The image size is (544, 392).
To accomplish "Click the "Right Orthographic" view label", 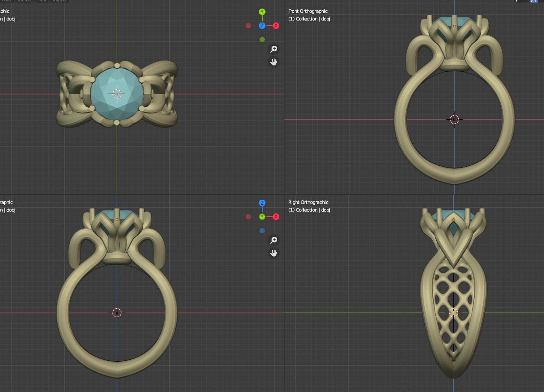I will 308,202.
